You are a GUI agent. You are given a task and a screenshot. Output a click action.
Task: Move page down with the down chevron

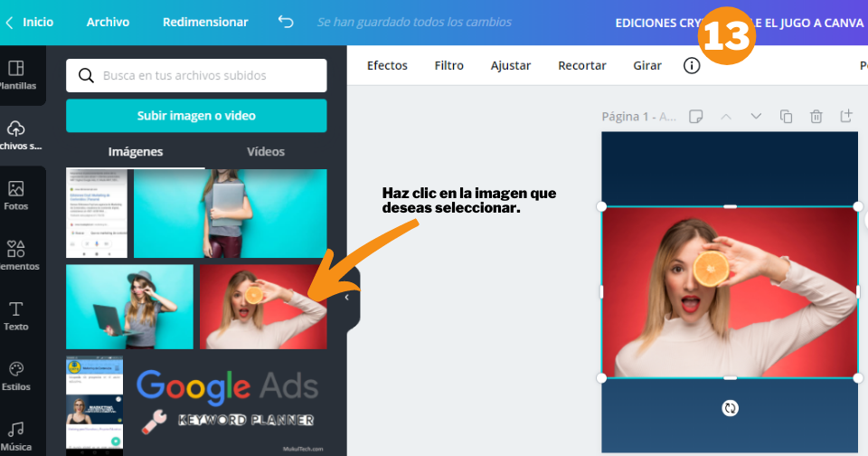[756, 117]
